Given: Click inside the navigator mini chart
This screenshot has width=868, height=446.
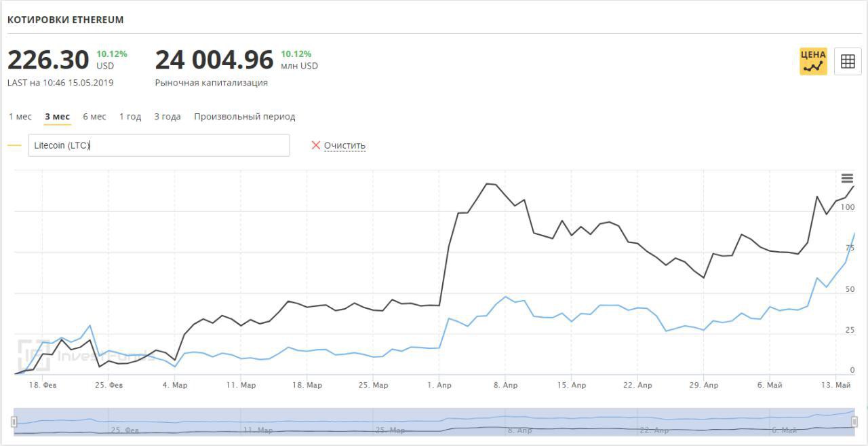Looking at the screenshot, I should [434, 422].
